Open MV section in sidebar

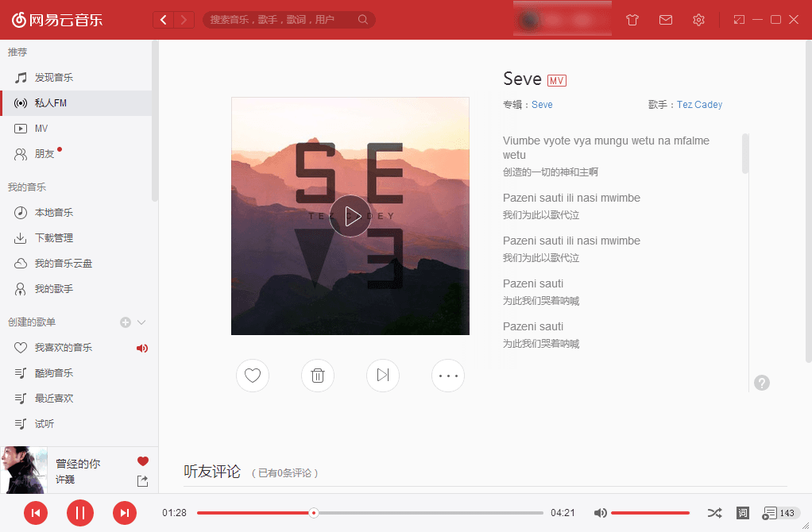coord(75,129)
